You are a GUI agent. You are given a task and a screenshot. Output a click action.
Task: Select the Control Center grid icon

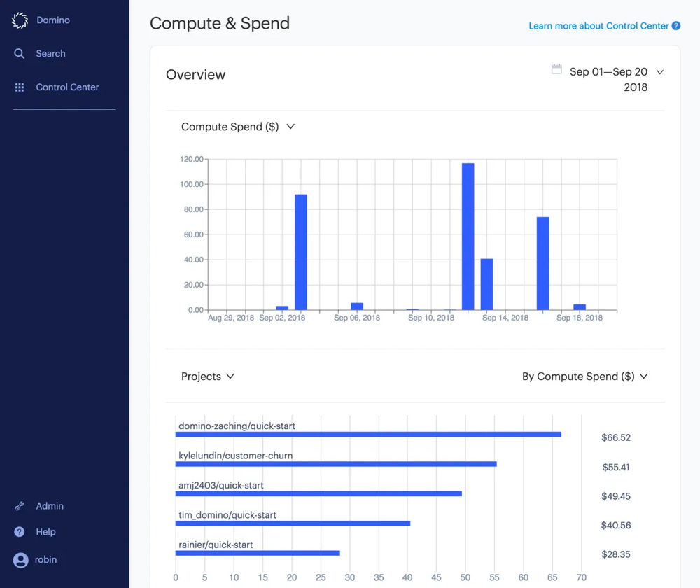point(19,87)
